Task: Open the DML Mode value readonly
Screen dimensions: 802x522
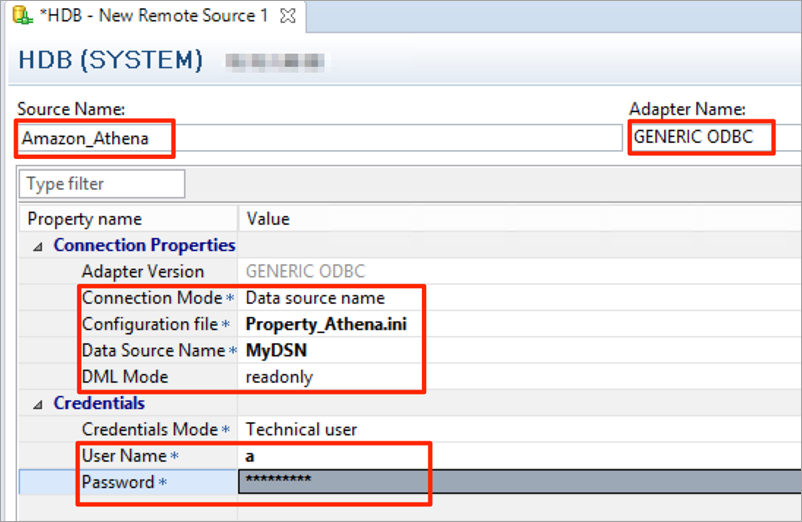Action: [x=279, y=377]
